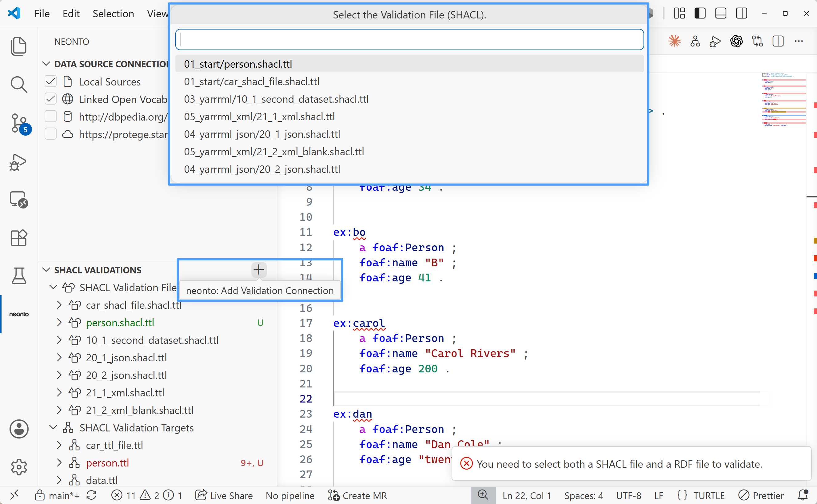Open Remote Explorer view
Screen dimensions: 817x504
pos(19,200)
